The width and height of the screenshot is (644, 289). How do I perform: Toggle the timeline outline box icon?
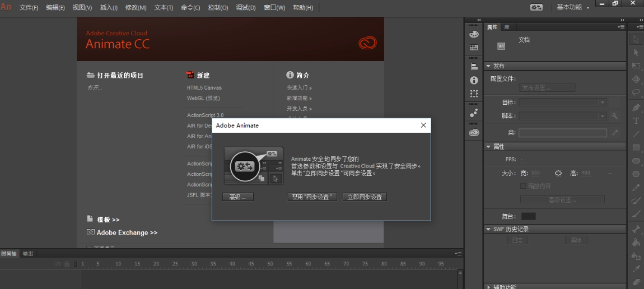tap(75, 264)
